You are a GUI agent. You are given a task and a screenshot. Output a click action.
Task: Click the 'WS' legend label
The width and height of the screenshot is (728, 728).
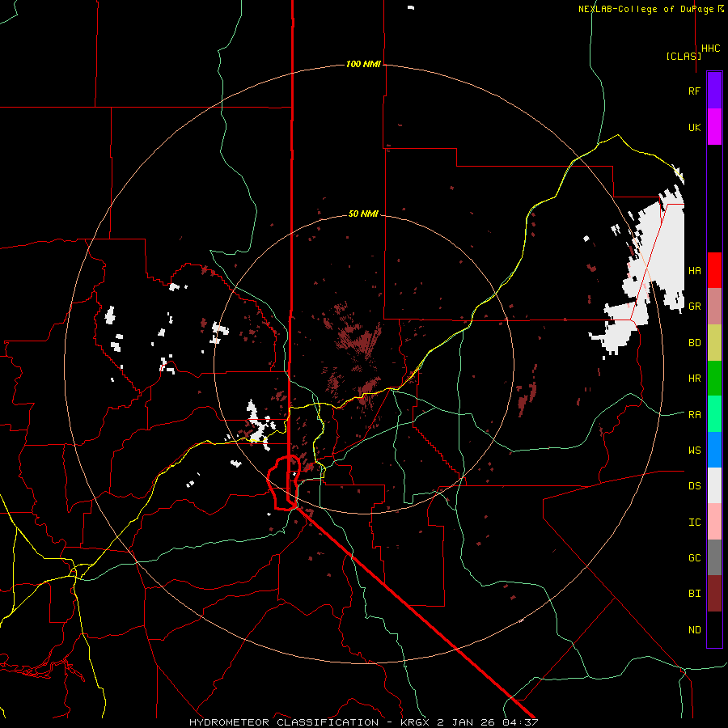tap(694, 450)
